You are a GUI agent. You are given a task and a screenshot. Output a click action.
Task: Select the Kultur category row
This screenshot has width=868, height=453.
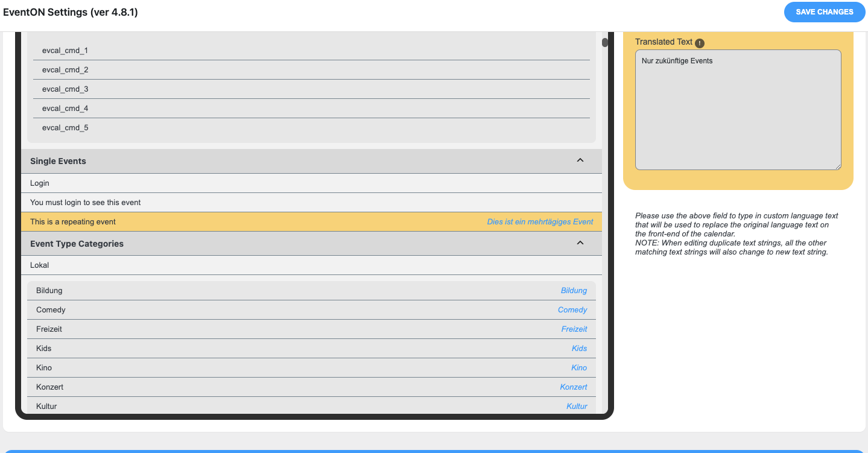pos(311,406)
